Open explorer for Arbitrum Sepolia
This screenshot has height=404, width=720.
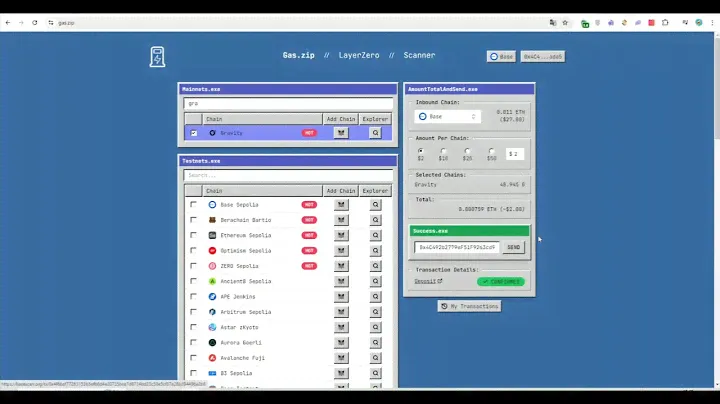pos(375,312)
